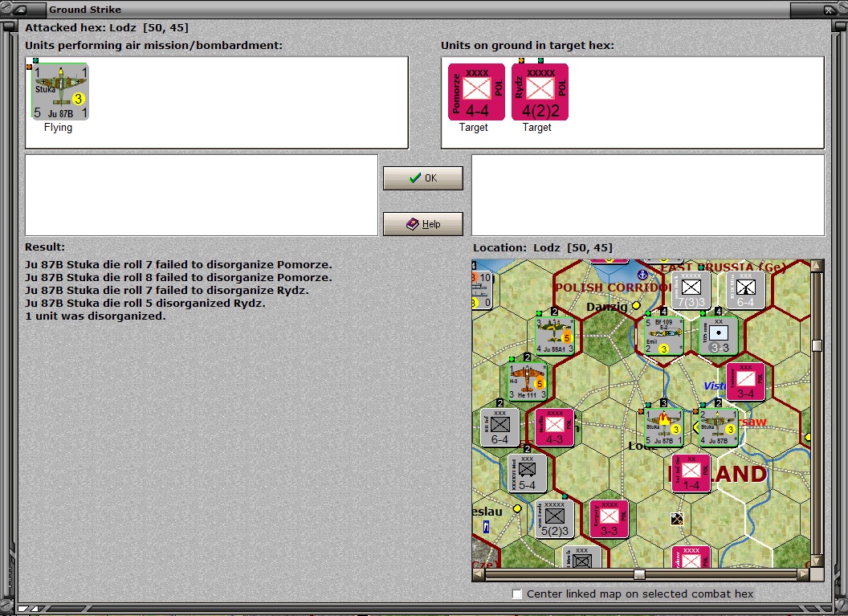
Task: Click the gray 5-4 motorized corps counter
Action: (528, 473)
